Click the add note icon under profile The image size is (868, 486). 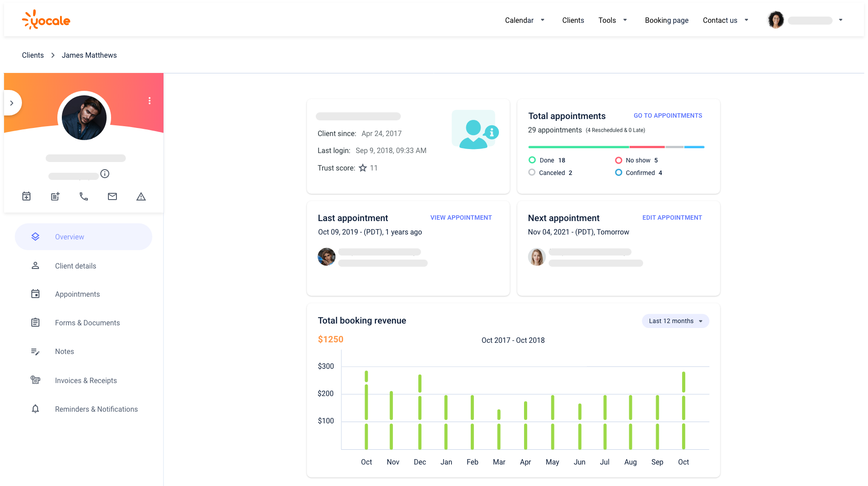point(55,196)
